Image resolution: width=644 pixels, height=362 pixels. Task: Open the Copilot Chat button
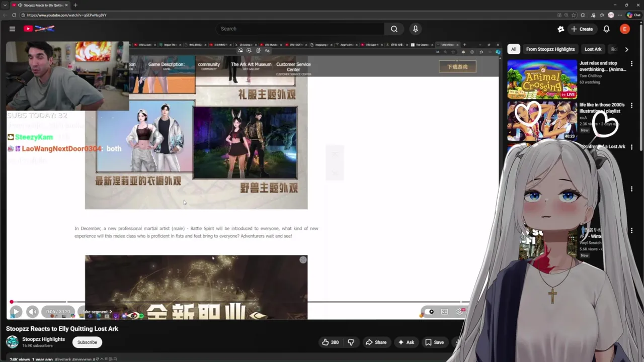click(633, 15)
